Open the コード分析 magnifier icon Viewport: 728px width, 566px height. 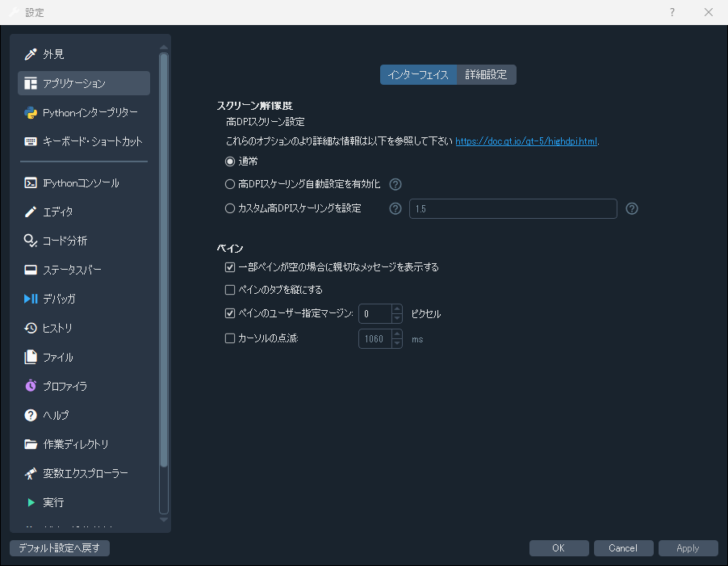(x=31, y=241)
